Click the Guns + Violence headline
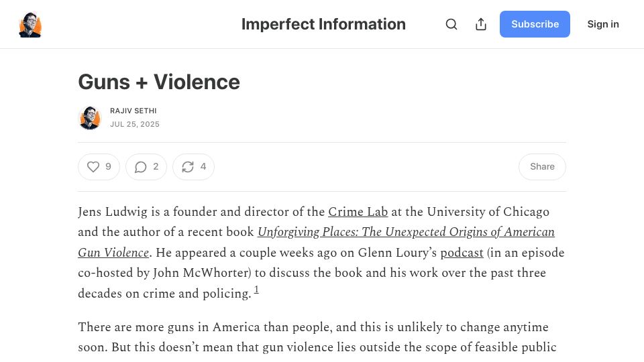This screenshot has height=362, width=644. click(x=159, y=82)
